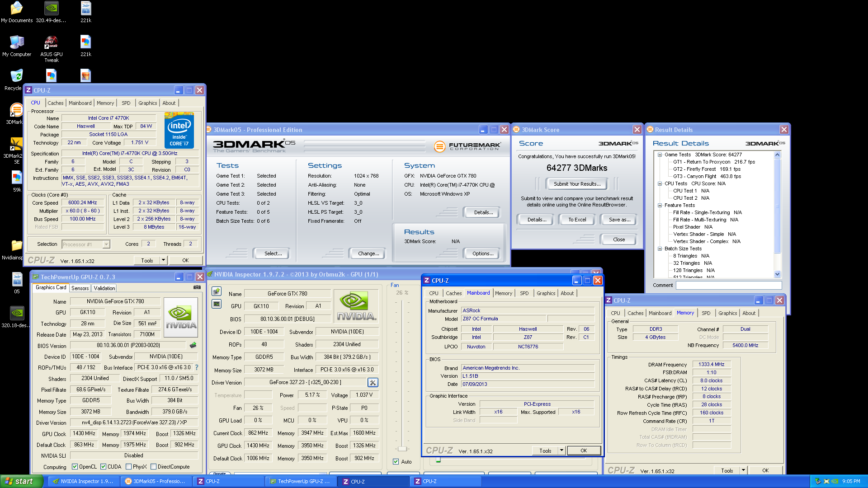Click the Intel Core i7 logo in CPU-Z
Screen dimensions: 868x488
click(179, 131)
